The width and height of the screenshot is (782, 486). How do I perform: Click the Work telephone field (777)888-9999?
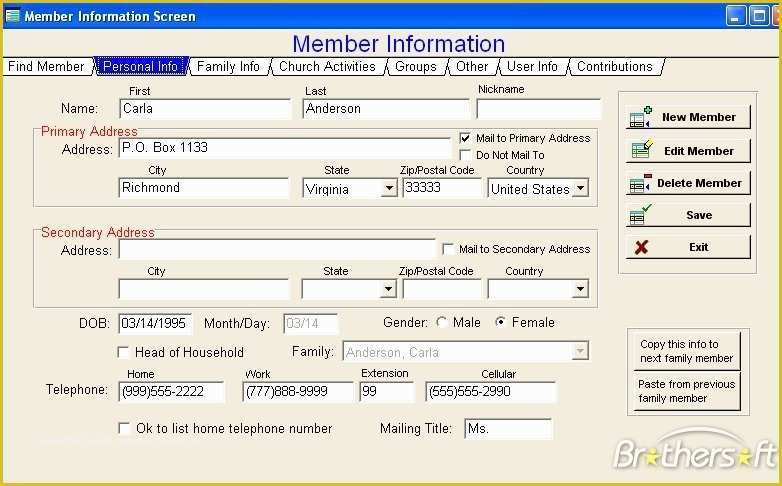[298, 392]
